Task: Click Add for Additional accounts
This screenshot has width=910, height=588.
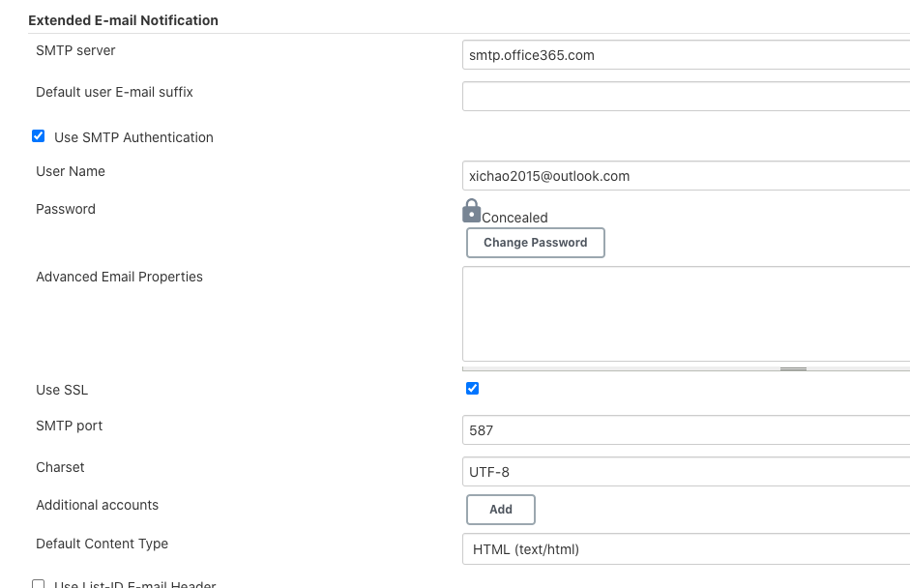Action: tap(501, 510)
